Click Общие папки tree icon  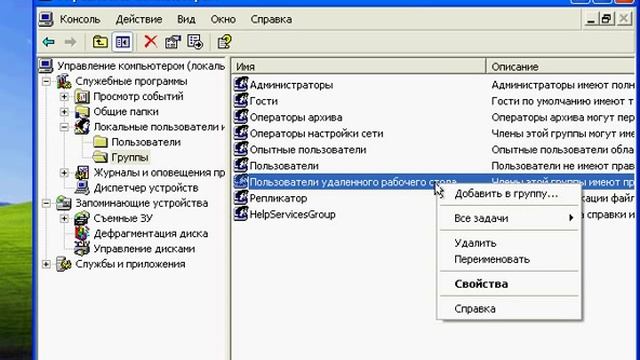tap(82, 112)
